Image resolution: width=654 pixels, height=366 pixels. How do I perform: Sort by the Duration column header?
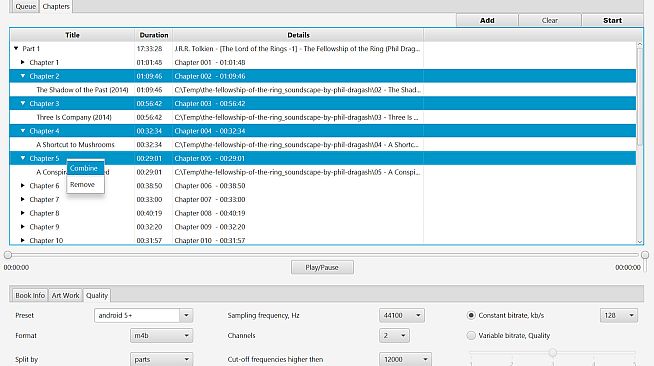[153, 35]
